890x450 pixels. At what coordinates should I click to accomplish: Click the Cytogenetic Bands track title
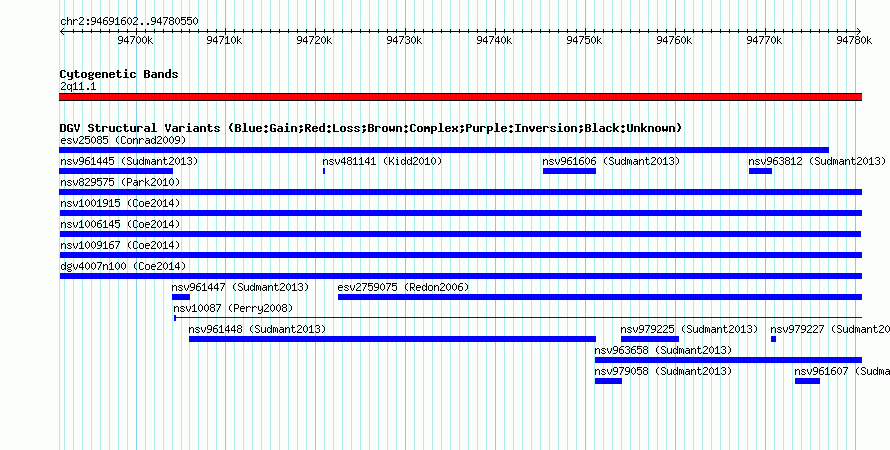point(119,74)
